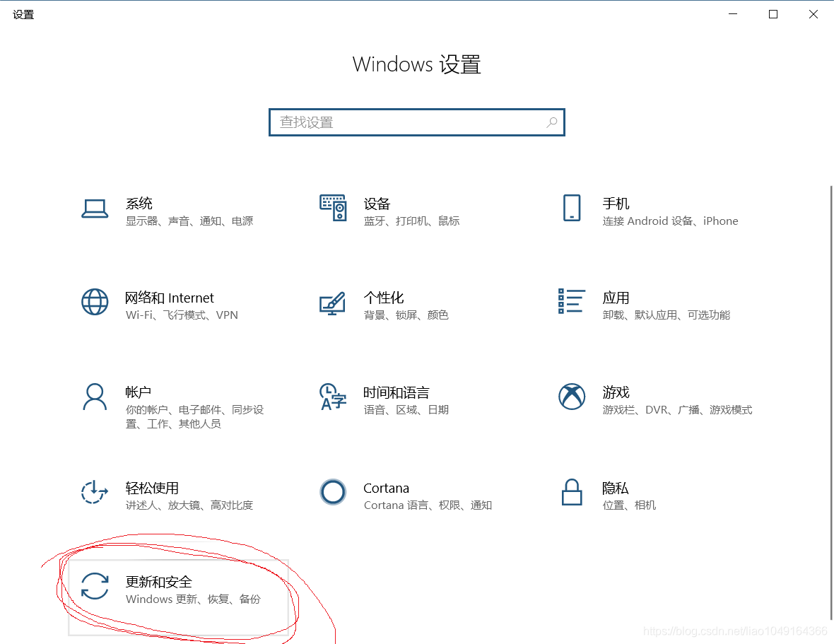Image resolution: width=834 pixels, height=644 pixels.
Task: Select the 游戏 category title
Action: click(x=616, y=392)
